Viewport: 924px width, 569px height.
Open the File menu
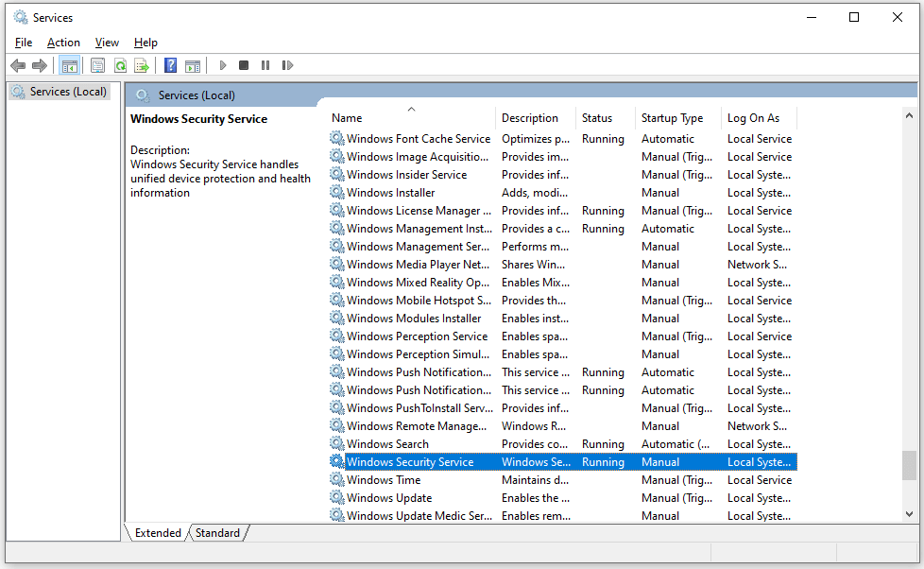tap(24, 43)
